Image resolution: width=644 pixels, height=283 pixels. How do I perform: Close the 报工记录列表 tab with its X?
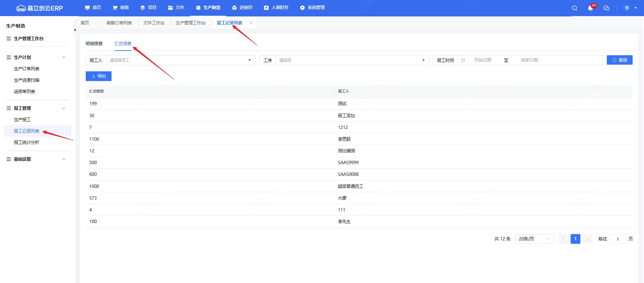click(251, 23)
